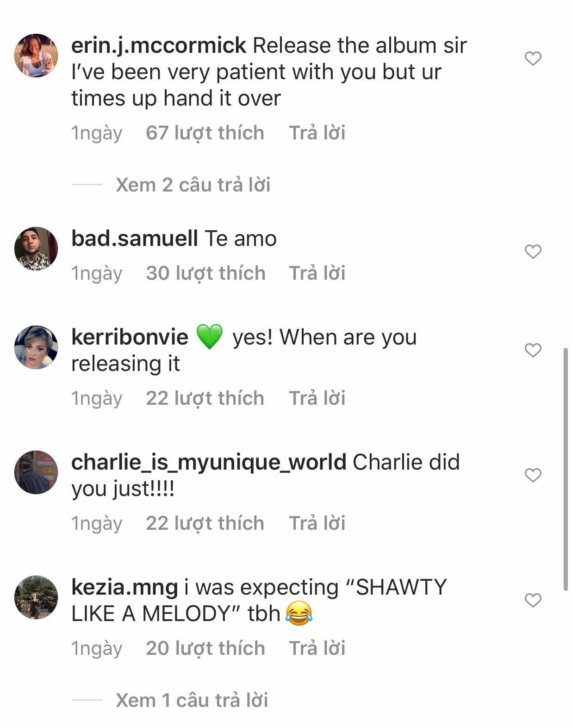Open '30 lượt thích' likes list
Screen dimensions: 572x728
205,273
